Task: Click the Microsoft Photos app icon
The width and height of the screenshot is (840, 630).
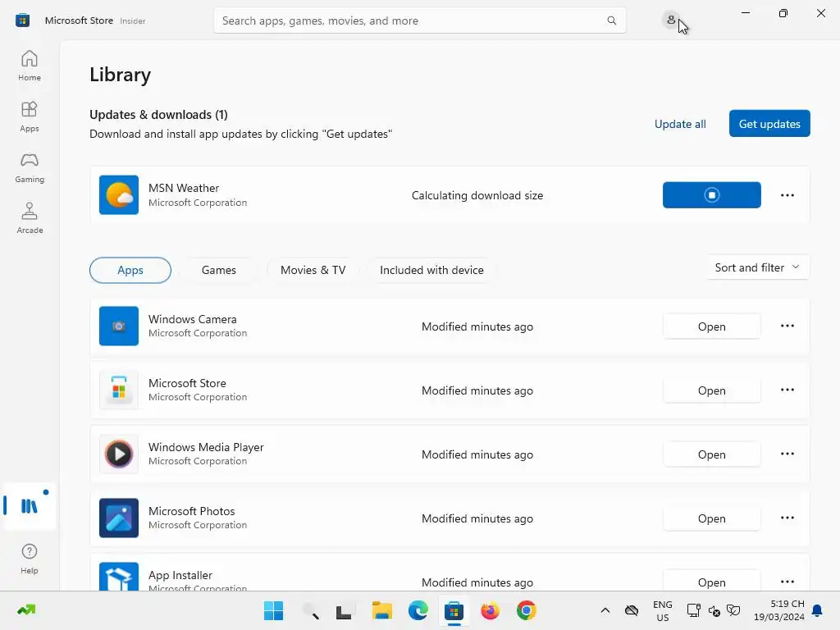Action: pyautogui.click(x=119, y=518)
